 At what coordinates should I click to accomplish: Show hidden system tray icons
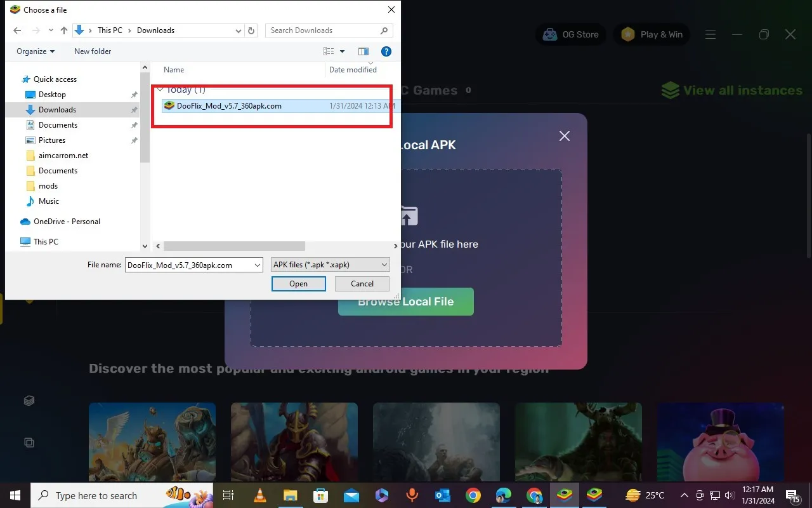coord(684,495)
